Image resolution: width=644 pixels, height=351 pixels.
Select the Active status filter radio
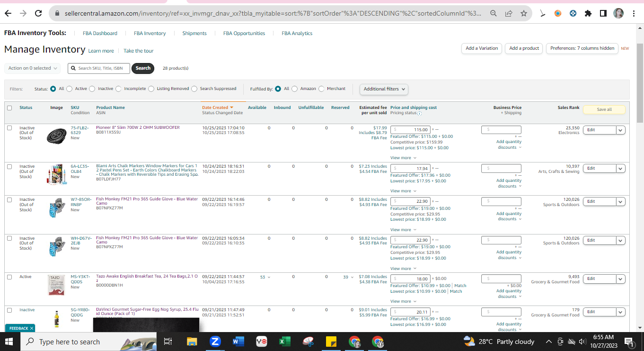[70, 89]
